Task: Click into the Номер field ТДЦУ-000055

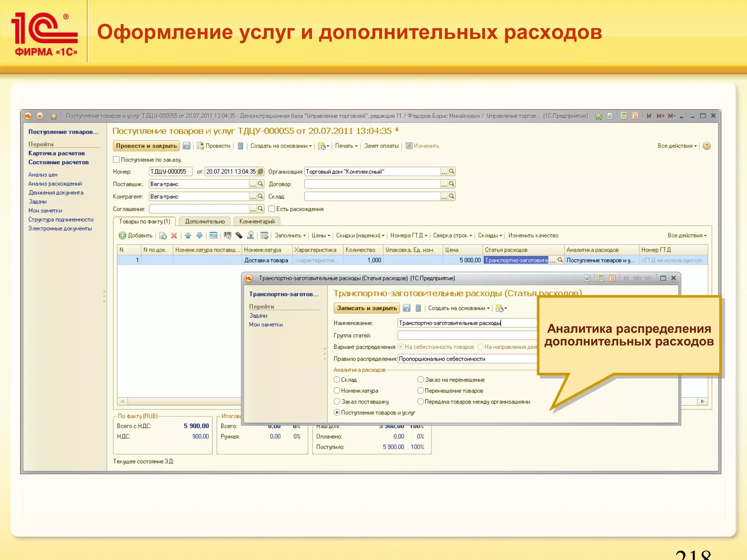Action: pyautogui.click(x=171, y=171)
